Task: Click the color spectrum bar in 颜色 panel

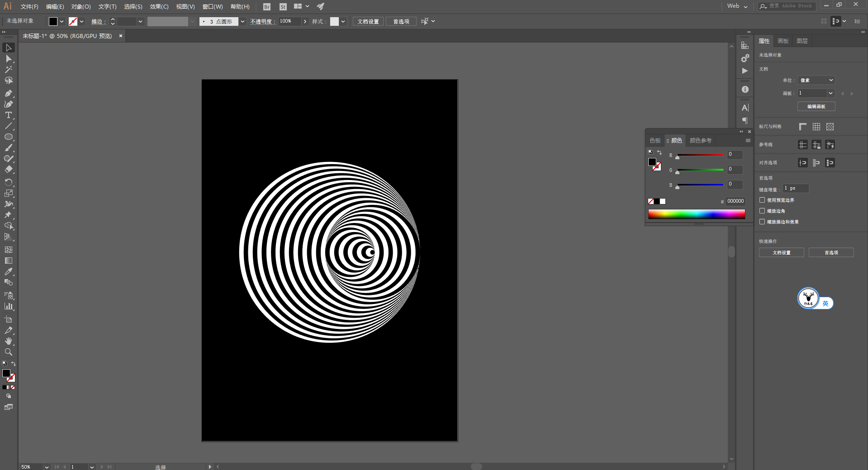Action: (x=696, y=214)
